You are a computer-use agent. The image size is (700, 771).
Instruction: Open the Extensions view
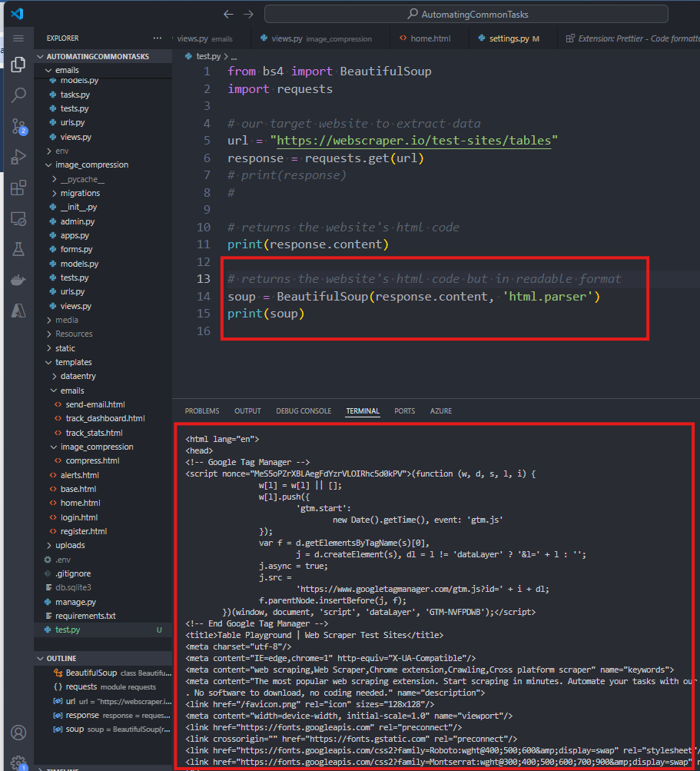[18, 188]
